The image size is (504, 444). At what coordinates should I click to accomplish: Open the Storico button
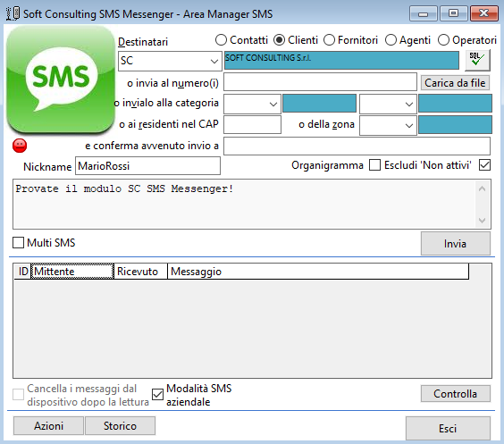[120, 426]
